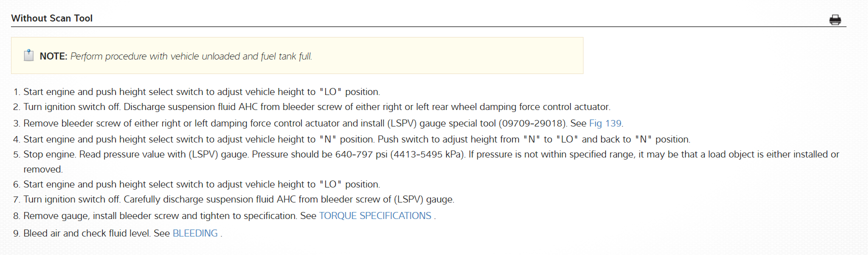868x255 pixels.
Task: Click step 9 'Bleed air and check fluid level'
Action: point(86,233)
